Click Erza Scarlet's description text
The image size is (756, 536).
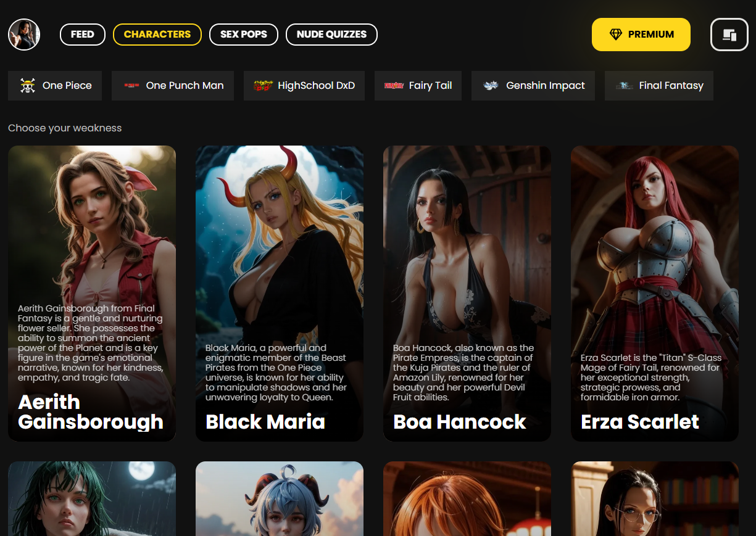pyautogui.click(x=650, y=377)
